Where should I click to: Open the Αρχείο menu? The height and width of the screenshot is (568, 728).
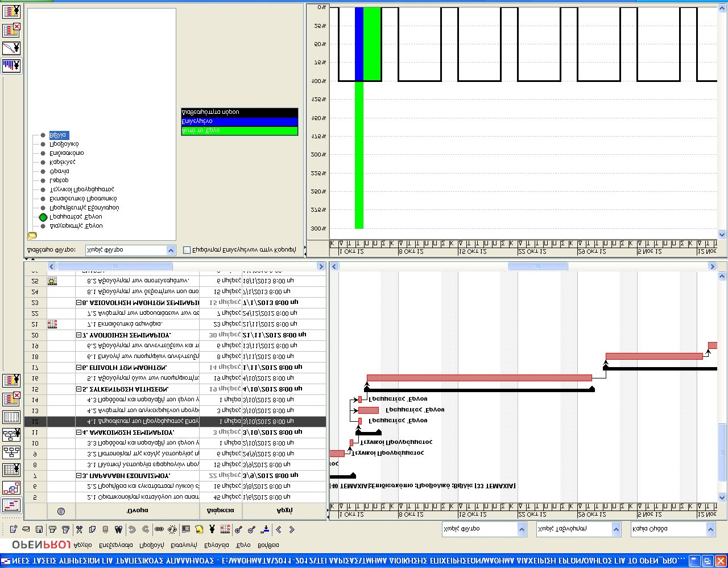(x=83, y=545)
